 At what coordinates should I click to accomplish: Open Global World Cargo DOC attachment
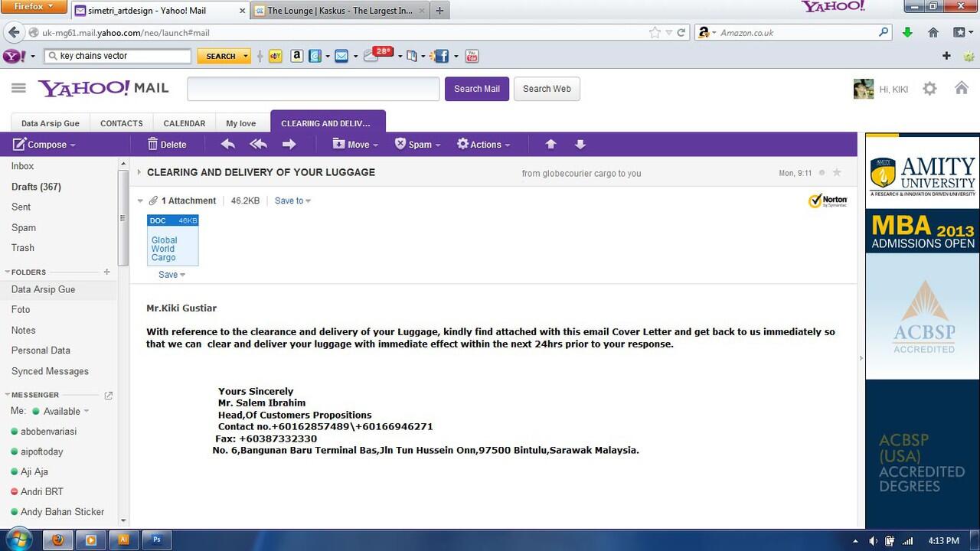pyautogui.click(x=172, y=240)
